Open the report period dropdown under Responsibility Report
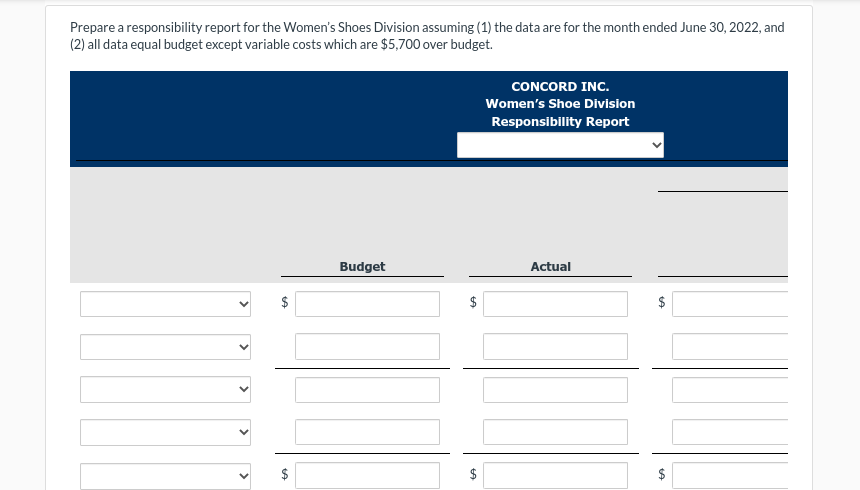This screenshot has height=490, width=860. [x=560, y=145]
